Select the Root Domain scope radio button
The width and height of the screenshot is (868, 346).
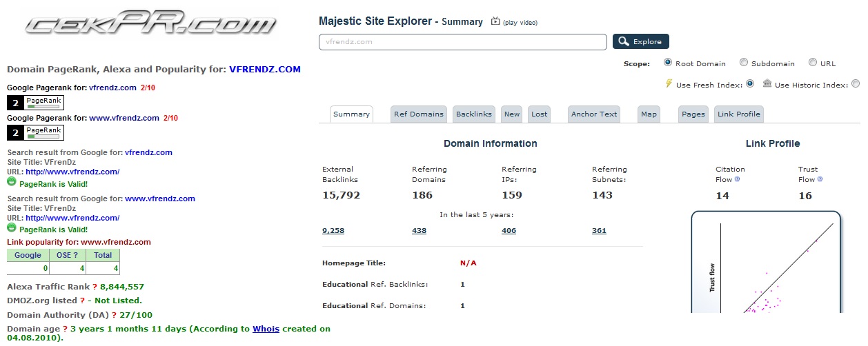coord(668,62)
